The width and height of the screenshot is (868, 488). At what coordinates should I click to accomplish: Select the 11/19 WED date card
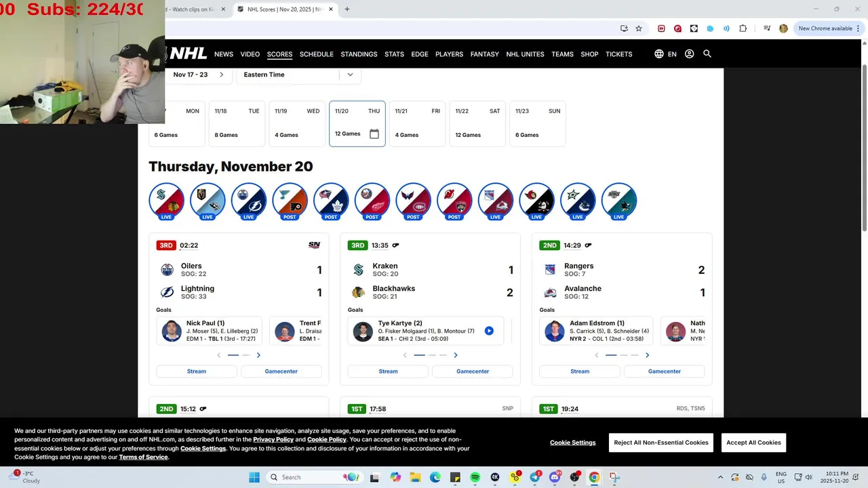coord(297,123)
